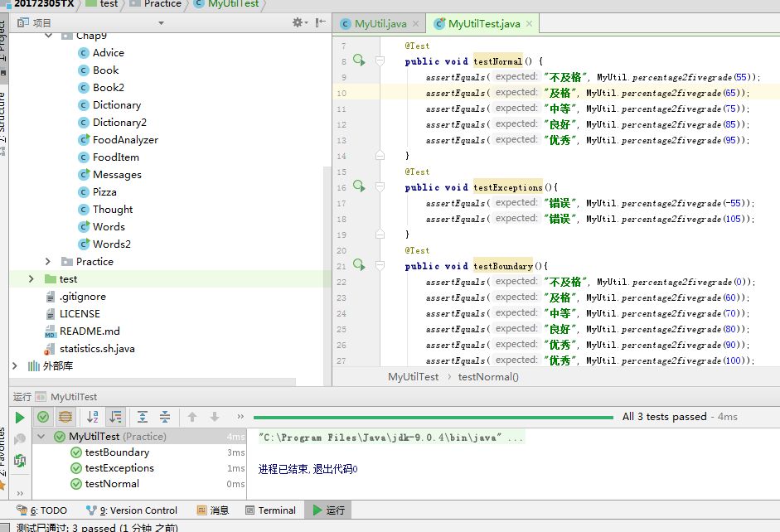This screenshot has width=780, height=532.
Task: Collapse all test results
Action: pyautogui.click(x=165, y=417)
